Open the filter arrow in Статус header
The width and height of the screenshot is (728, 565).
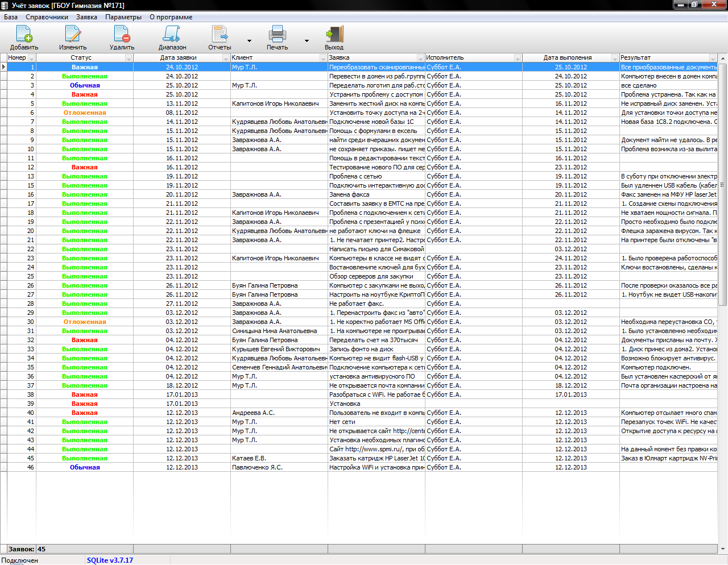click(129, 58)
